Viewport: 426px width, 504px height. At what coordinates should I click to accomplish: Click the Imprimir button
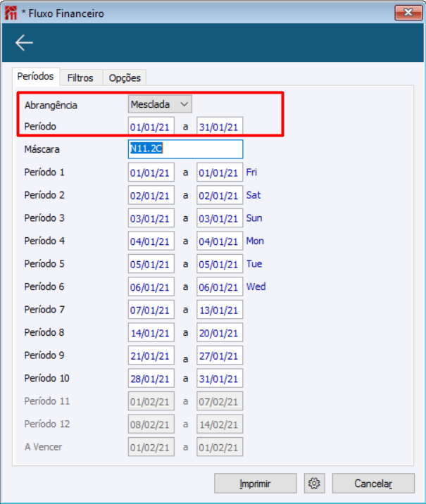pyautogui.click(x=256, y=483)
